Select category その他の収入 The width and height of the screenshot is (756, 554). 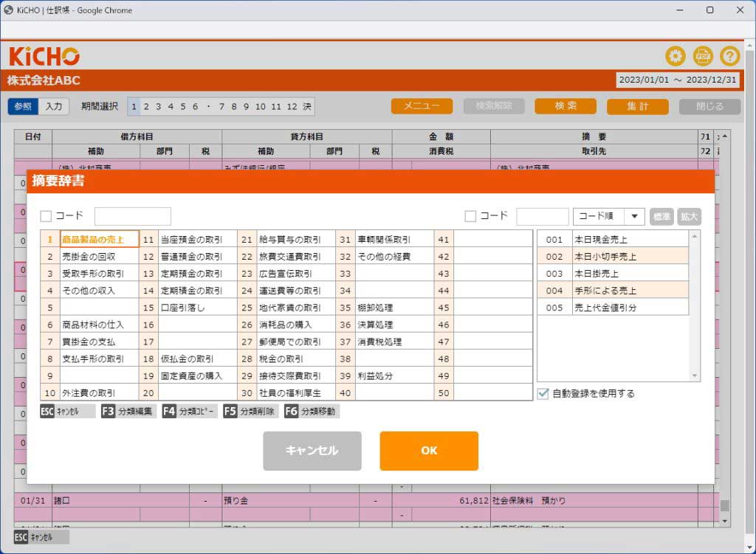pos(100,291)
